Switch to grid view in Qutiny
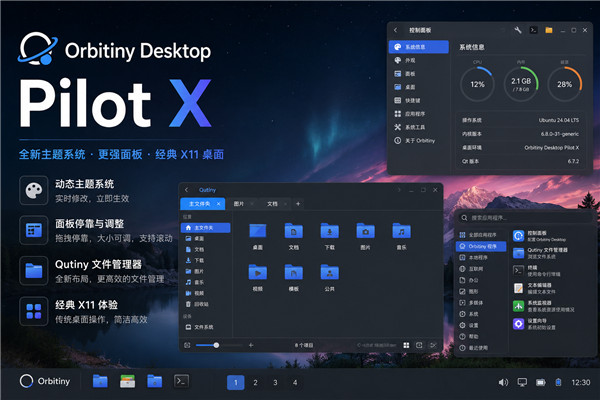Viewport: 600px width, 400px height. (406, 345)
